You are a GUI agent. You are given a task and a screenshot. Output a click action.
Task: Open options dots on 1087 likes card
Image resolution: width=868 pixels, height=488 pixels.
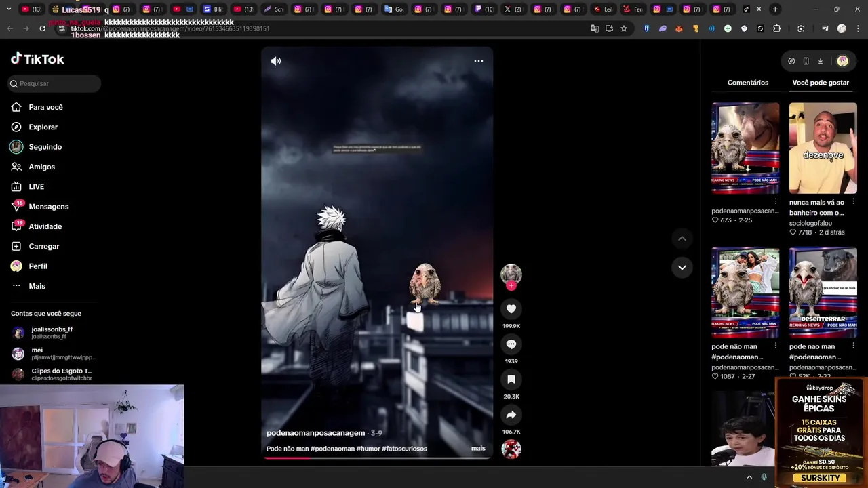point(776,346)
